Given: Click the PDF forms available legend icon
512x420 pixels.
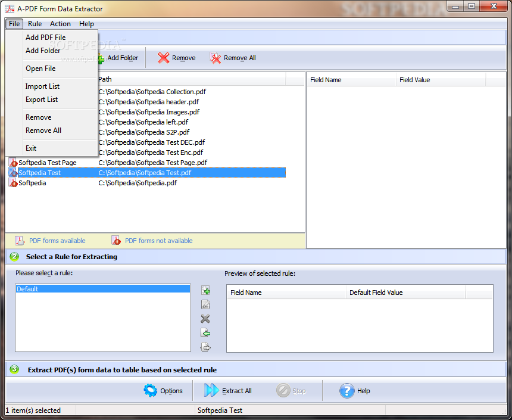Looking at the screenshot, I should [x=20, y=241].
